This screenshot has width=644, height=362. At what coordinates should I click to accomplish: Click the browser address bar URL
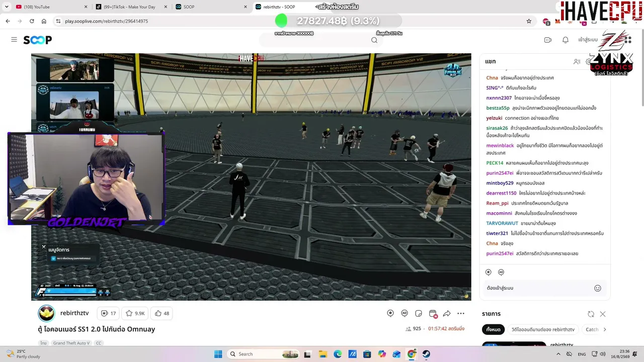click(x=107, y=21)
